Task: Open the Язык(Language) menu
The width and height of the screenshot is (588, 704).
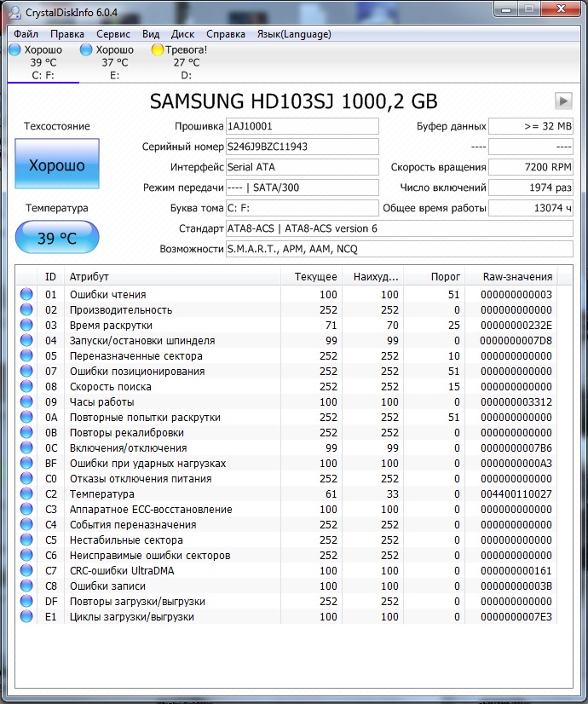Action: pos(294,34)
